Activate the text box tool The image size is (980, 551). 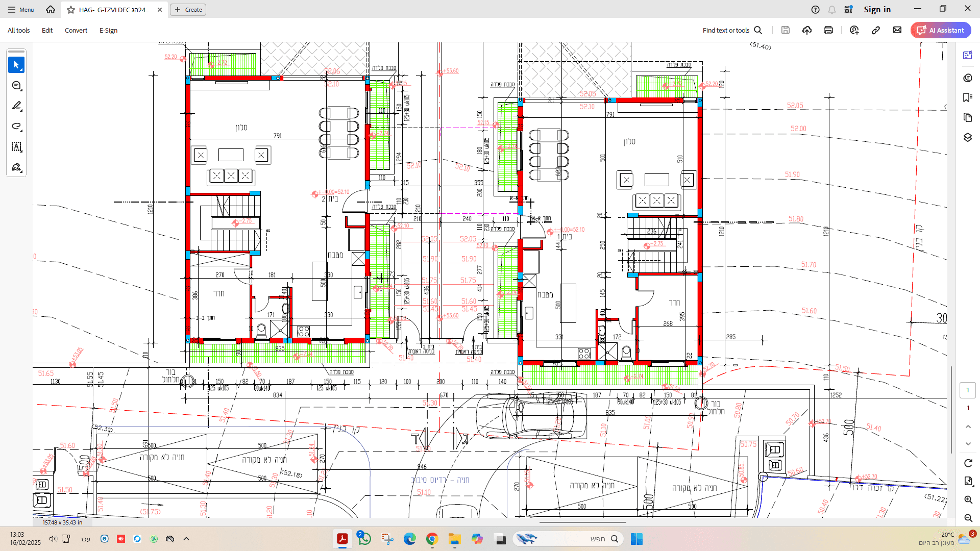click(x=16, y=147)
